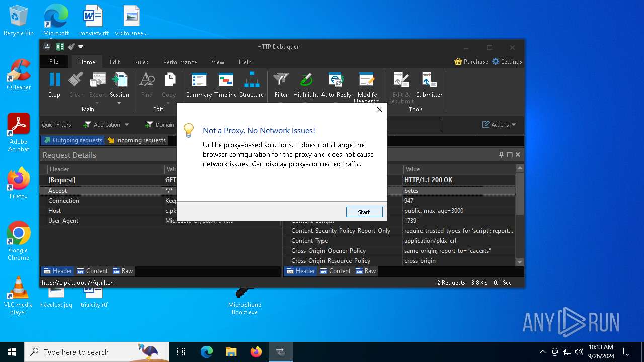Viewport: 644px width, 362px height.
Task: Click the Excel export icon in title bar
Action: click(59, 47)
